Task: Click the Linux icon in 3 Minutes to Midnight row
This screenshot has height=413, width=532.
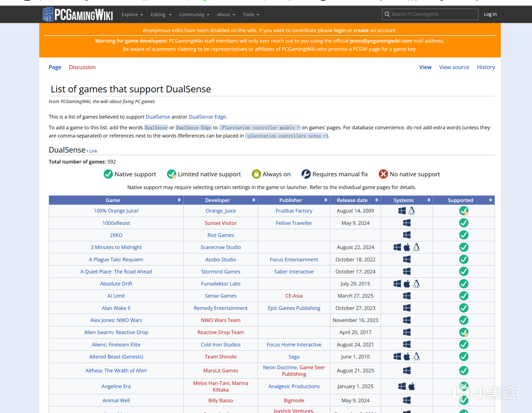Action: [416, 247]
